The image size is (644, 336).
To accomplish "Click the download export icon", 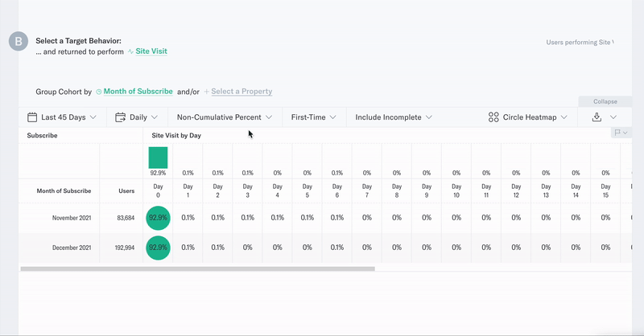I will (597, 117).
